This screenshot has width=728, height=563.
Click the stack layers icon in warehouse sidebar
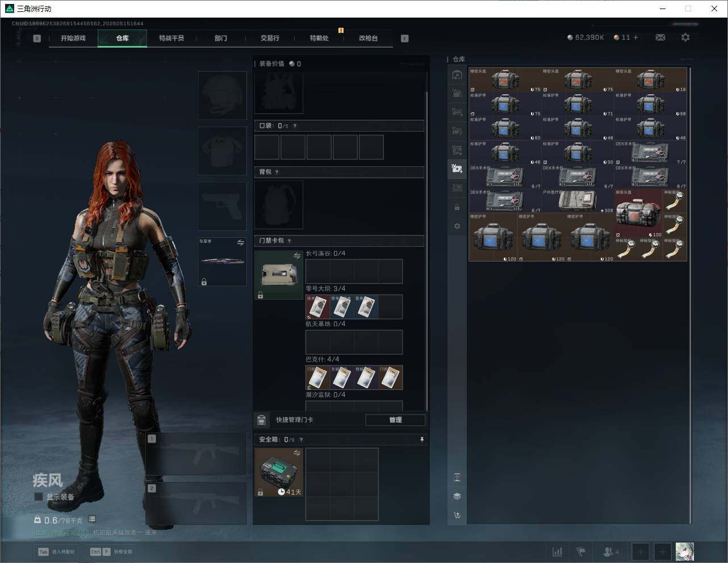[x=457, y=496]
